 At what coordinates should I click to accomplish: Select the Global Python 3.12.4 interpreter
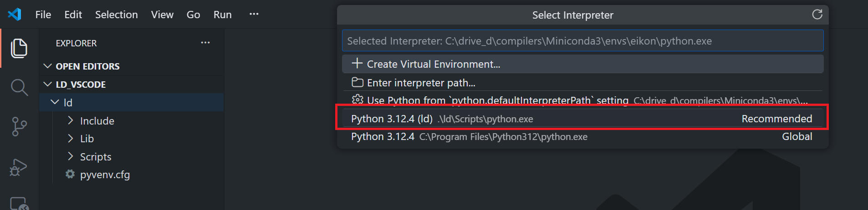point(582,136)
